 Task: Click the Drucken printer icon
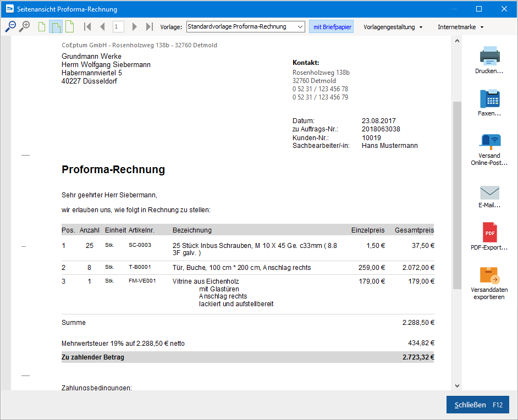[489, 56]
